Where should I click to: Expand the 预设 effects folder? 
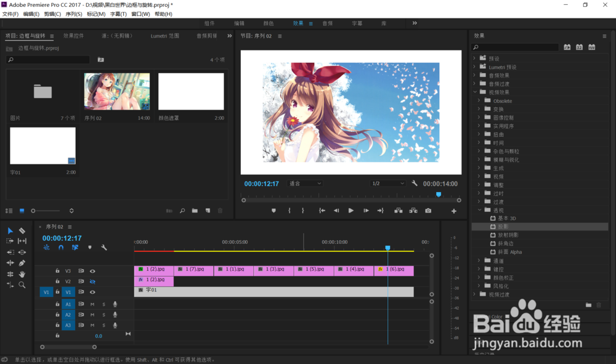click(474, 58)
